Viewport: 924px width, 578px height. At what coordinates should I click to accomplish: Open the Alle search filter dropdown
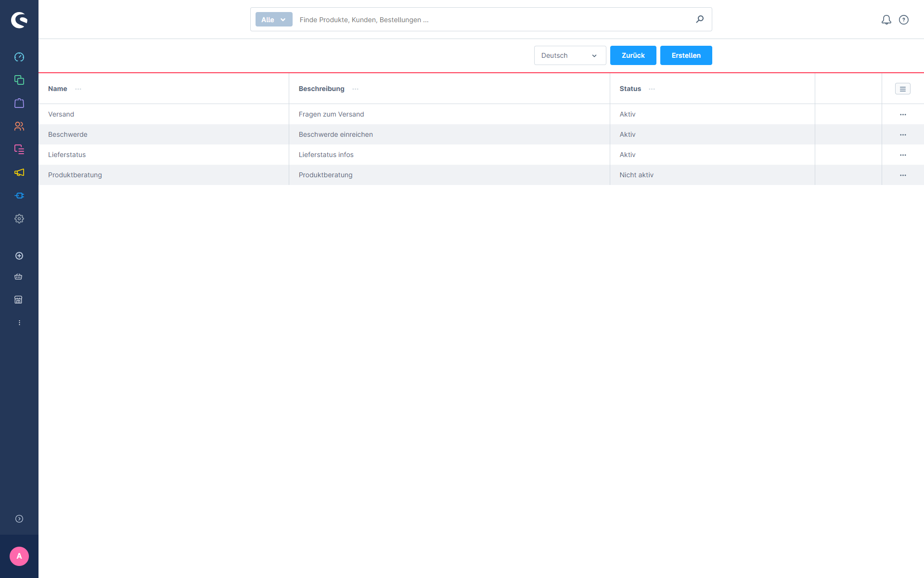pyautogui.click(x=274, y=19)
